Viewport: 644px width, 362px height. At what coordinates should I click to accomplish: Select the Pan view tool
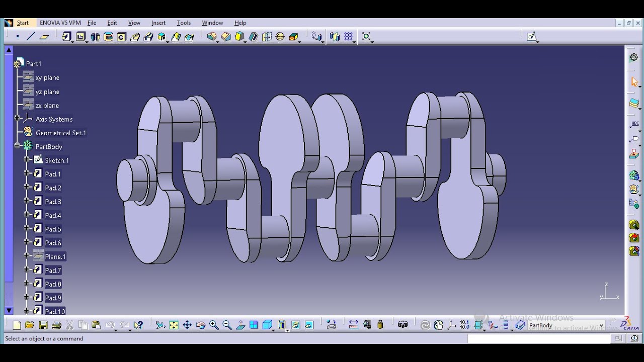[x=187, y=325]
